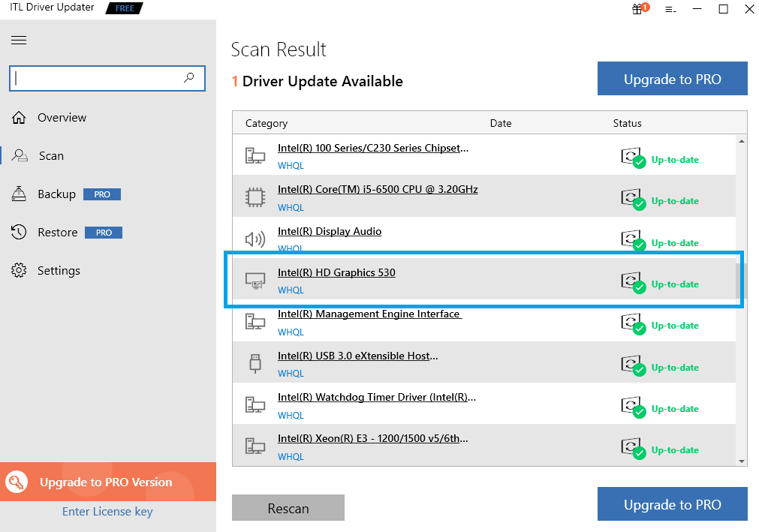Click the status icon for Core i5-6500 CPU
This screenshot has height=532, width=759.
tap(634, 200)
